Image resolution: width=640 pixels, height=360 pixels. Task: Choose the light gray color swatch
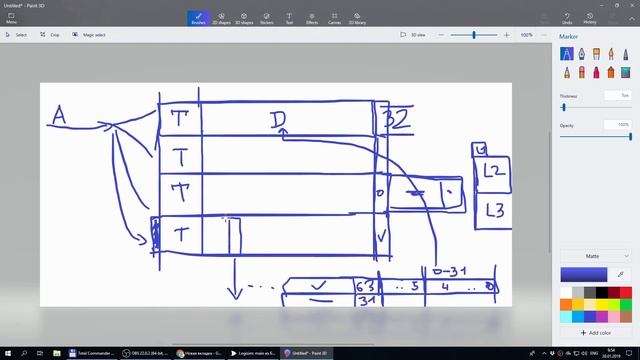coord(578,292)
